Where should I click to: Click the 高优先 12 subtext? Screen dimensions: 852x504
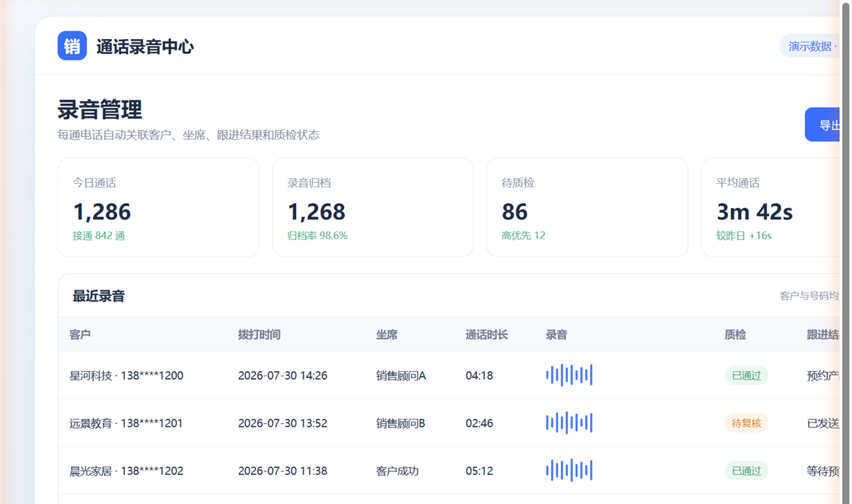click(x=523, y=236)
